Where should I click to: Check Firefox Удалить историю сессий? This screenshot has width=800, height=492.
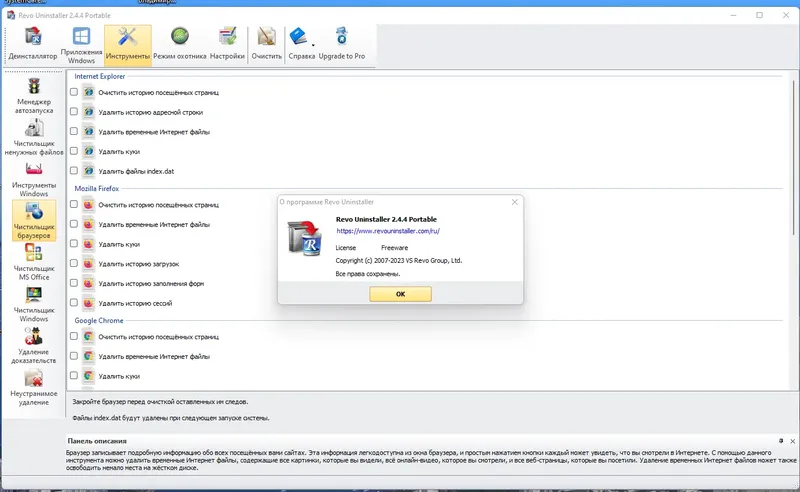pos(74,302)
